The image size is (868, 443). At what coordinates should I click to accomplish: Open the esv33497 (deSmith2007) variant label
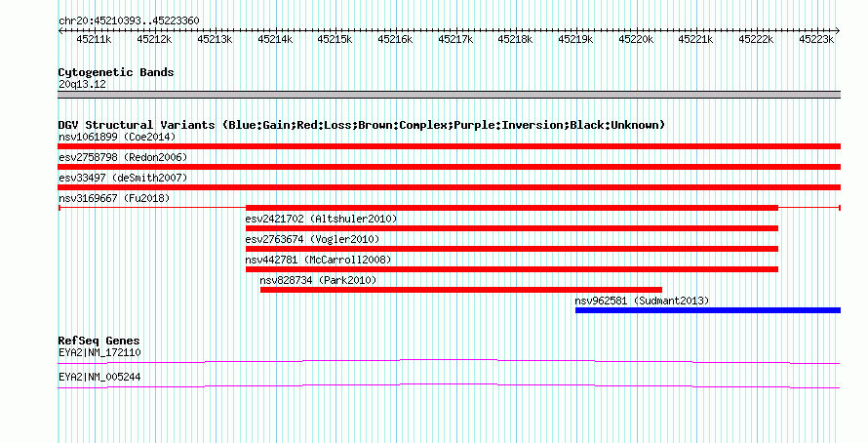(123, 178)
